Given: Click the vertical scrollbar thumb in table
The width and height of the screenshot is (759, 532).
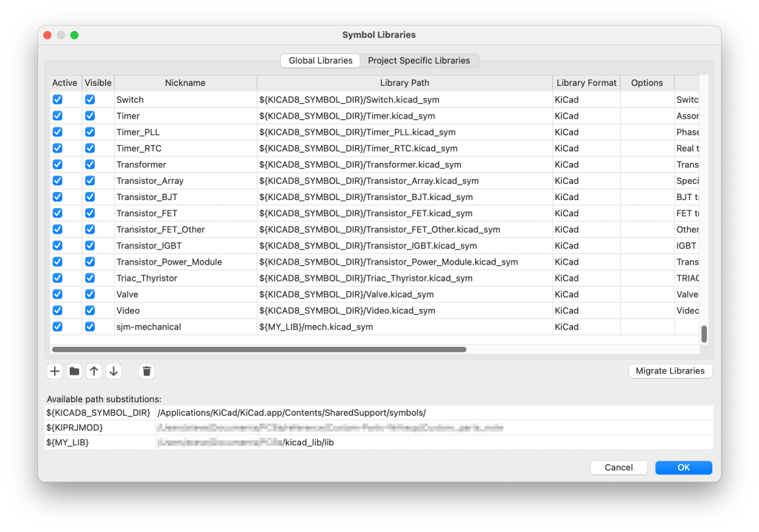Looking at the screenshot, I should (x=704, y=334).
